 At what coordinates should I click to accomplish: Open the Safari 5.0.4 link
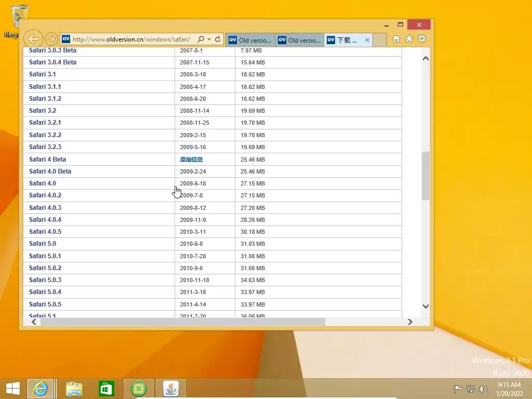click(45, 292)
